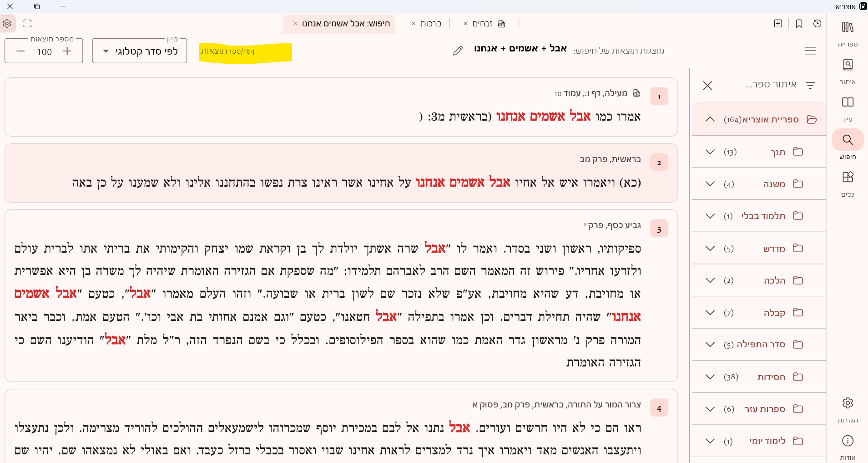Toggle fullscreen mode via top-left icon
The height and width of the screenshot is (463, 868).
coord(27,23)
